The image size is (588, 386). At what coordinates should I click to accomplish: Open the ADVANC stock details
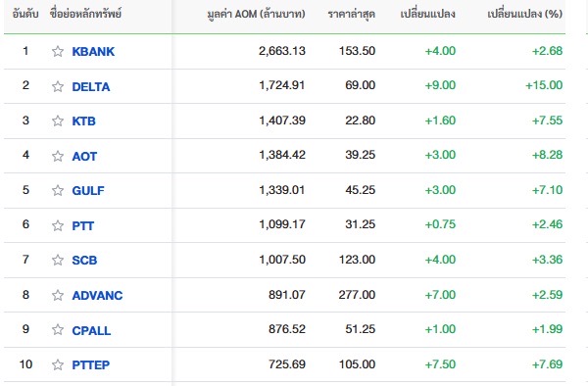coord(97,295)
